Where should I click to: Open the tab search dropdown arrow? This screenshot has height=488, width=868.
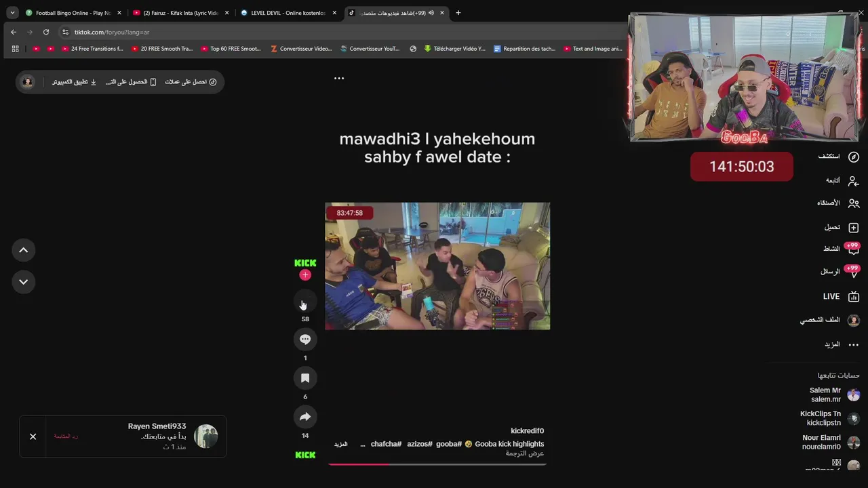click(x=12, y=13)
